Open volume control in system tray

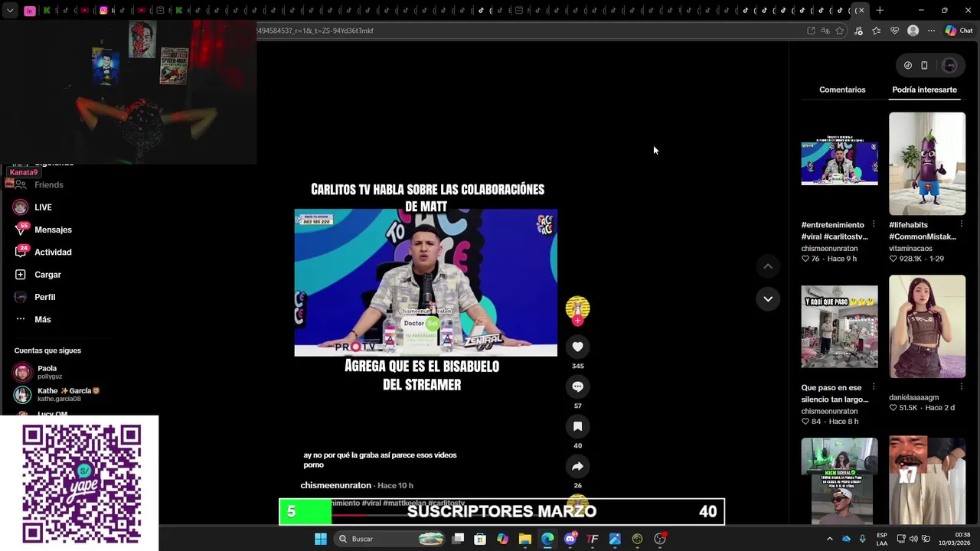(913, 539)
